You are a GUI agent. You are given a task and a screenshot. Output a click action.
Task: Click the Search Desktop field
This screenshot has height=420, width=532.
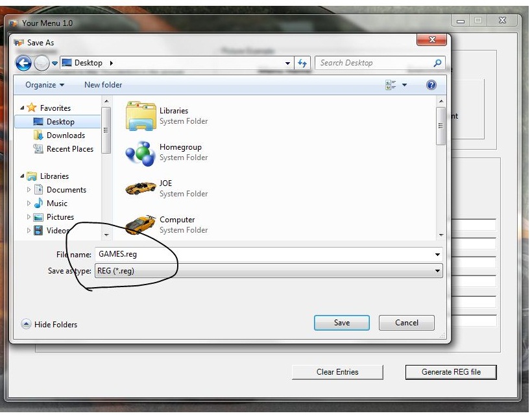pyautogui.click(x=380, y=63)
